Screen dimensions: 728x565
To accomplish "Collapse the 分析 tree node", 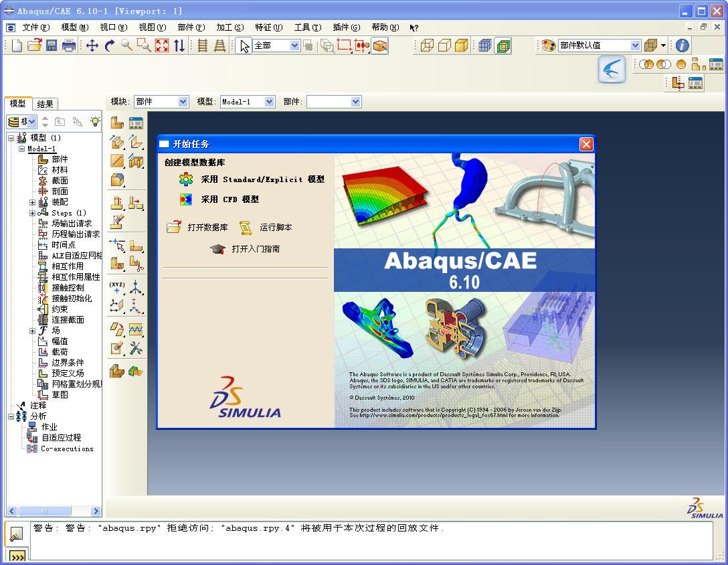I will [x=11, y=417].
